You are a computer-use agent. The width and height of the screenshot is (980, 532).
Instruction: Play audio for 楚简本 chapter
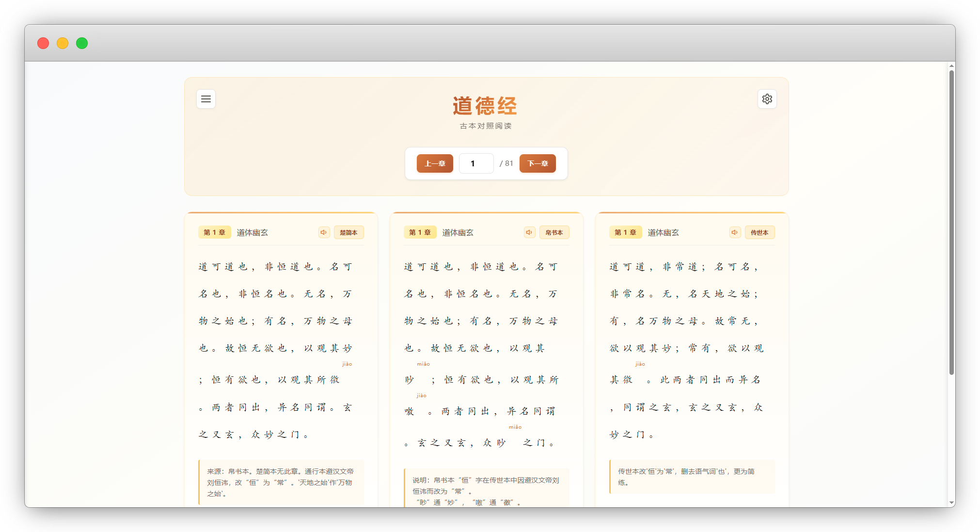pyautogui.click(x=324, y=232)
